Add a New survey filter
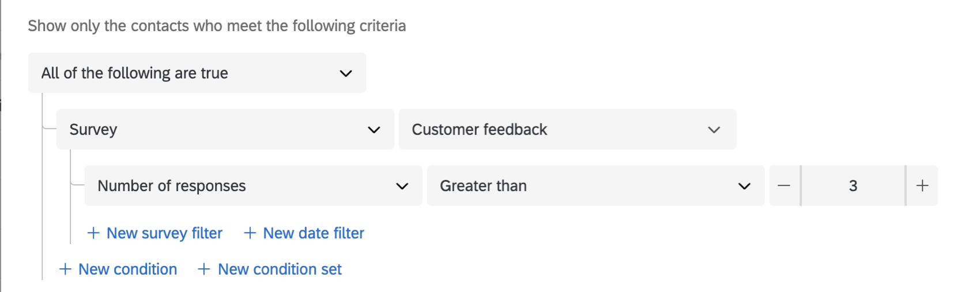This screenshot has height=292, width=980. (164, 233)
